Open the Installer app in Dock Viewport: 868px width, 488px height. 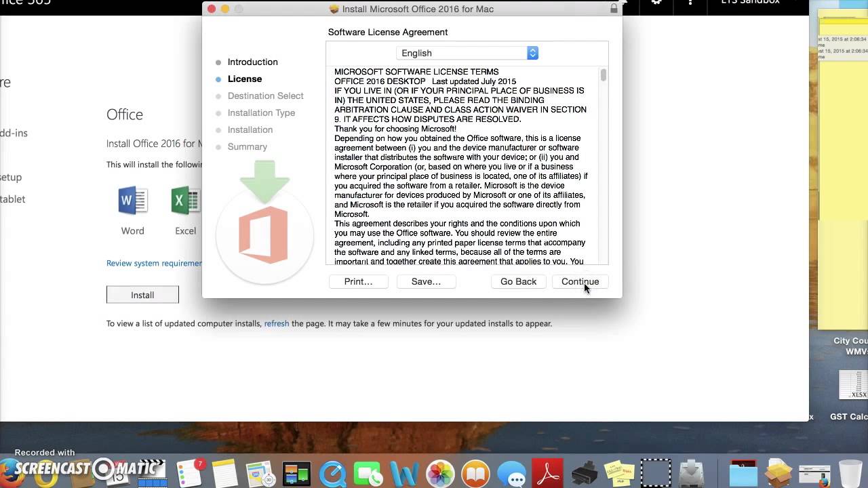coord(692,474)
